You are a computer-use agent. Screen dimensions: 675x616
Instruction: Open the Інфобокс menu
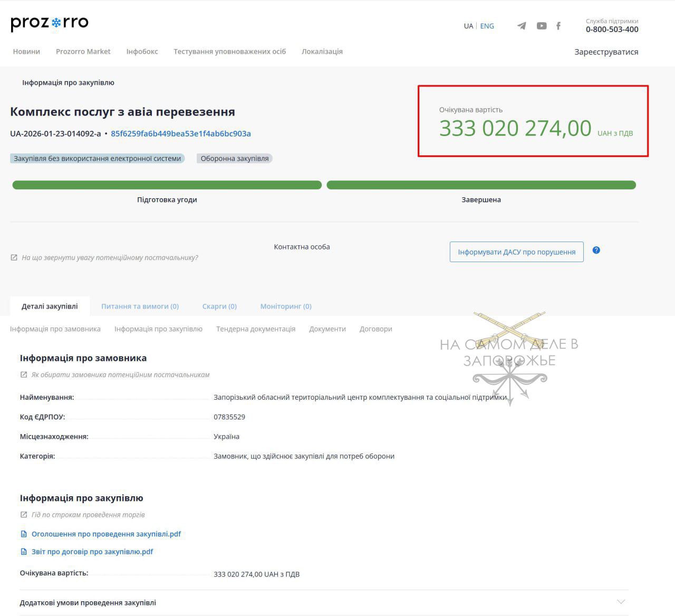[142, 51]
